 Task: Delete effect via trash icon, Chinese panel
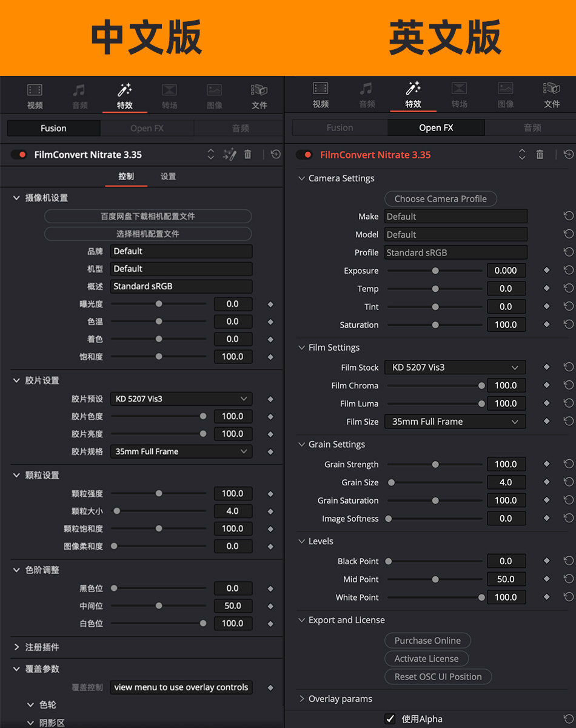[247, 155]
